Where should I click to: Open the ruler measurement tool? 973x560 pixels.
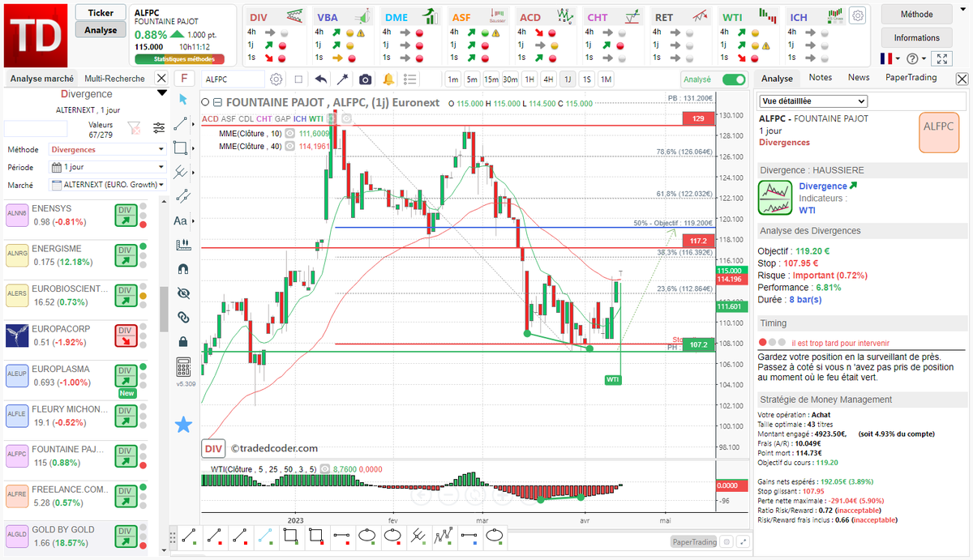pyautogui.click(x=183, y=244)
